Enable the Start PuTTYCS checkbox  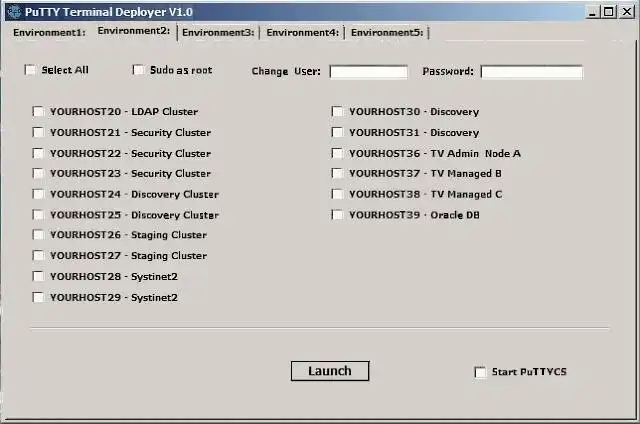pyautogui.click(x=480, y=372)
